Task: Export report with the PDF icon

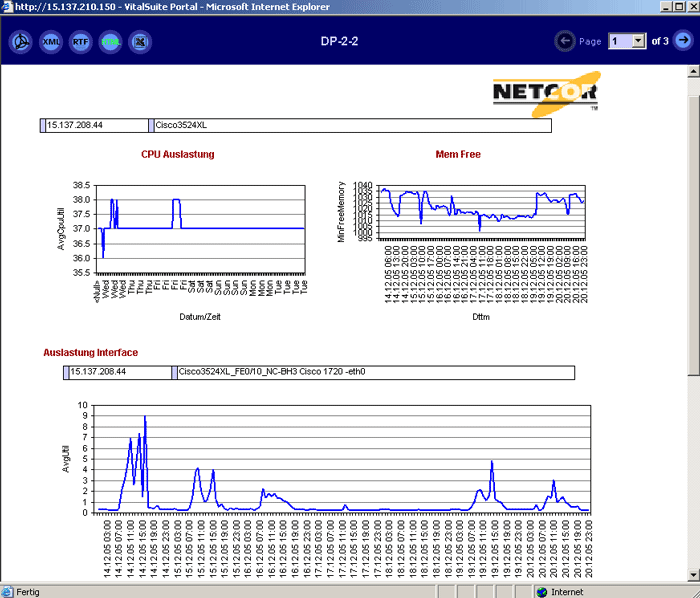Action: coord(21,42)
